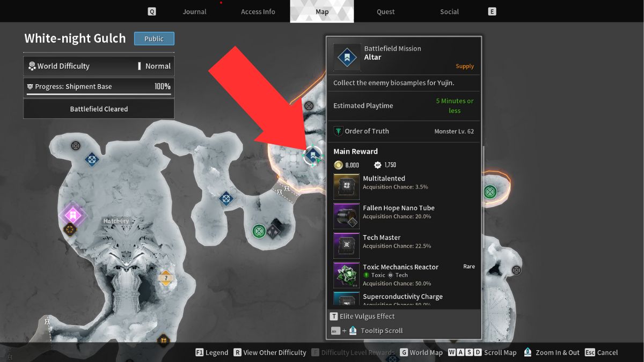Viewport: 644px width, 362px height.
Task: Click the Hatchery map label
Action: point(116,221)
